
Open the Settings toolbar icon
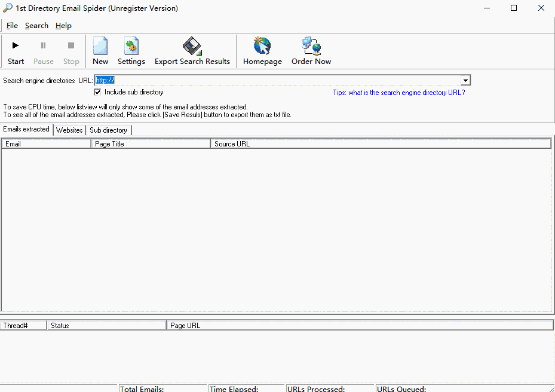pyautogui.click(x=131, y=47)
